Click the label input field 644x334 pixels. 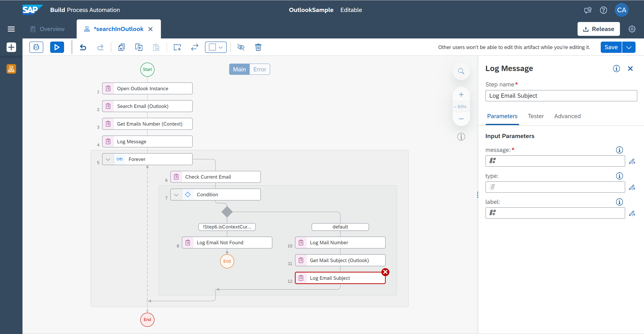(555, 213)
